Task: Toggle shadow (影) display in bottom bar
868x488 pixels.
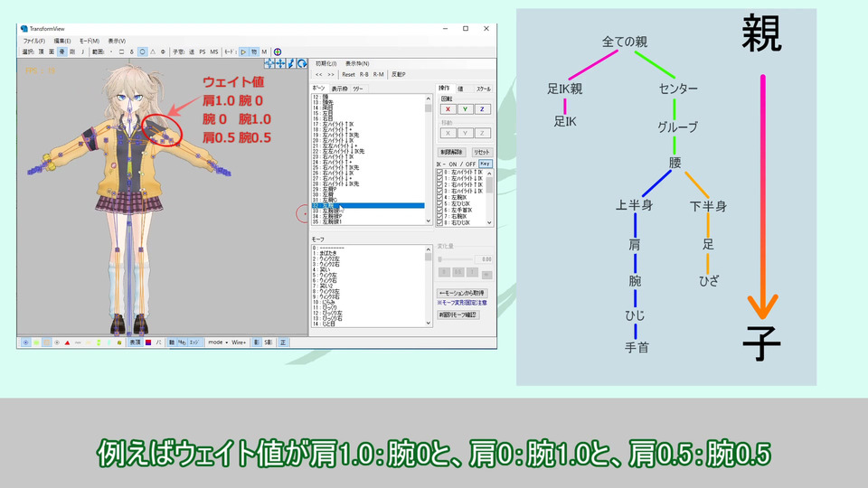Action: 256,343
